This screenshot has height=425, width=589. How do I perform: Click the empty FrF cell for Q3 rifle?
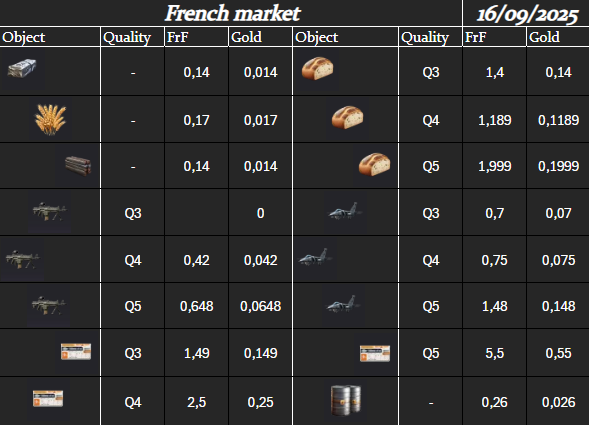click(196, 213)
